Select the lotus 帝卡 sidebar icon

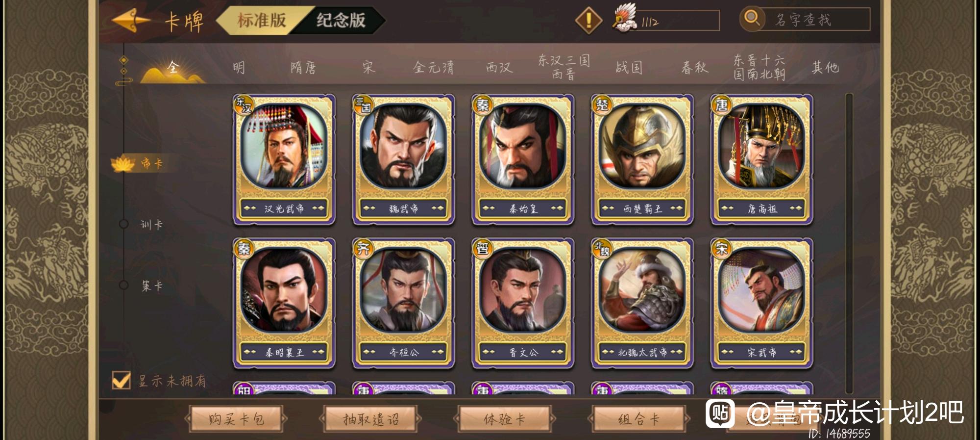coord(123,164)
